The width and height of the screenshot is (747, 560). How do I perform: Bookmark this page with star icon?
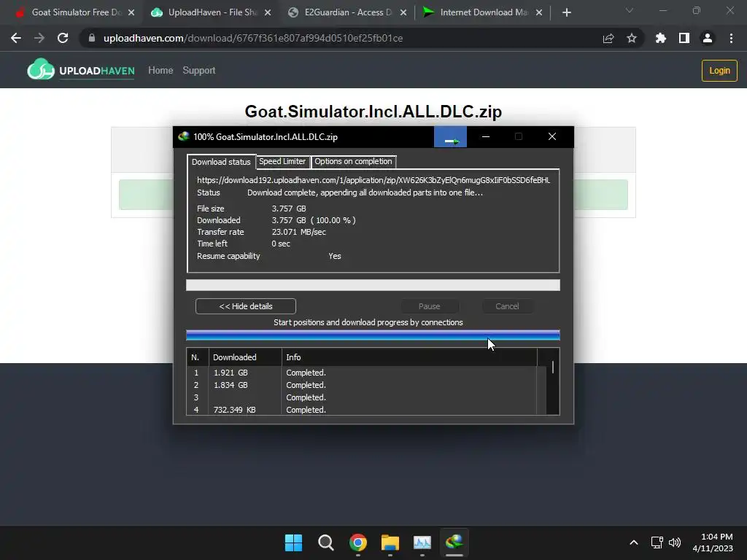tap(632, 38)
